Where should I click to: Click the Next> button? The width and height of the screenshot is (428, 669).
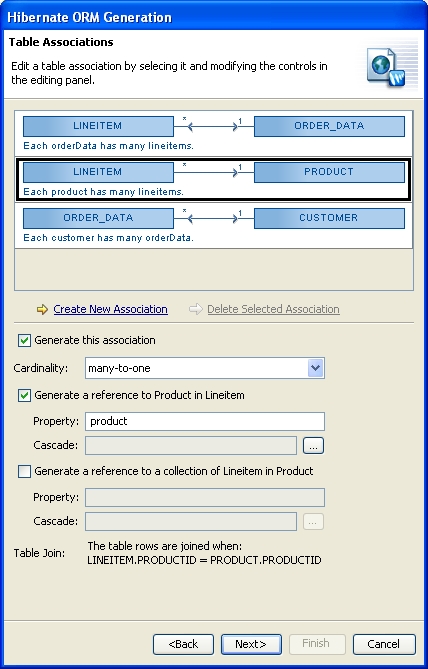point(251,644)
